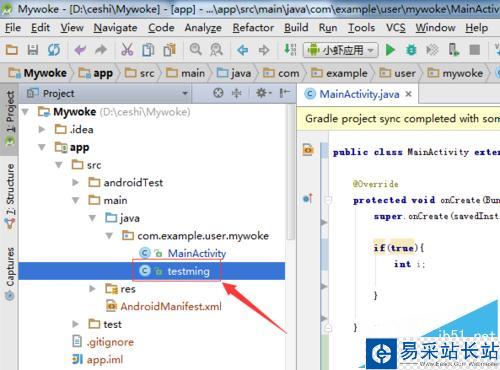
Task: Click Attach debugger to process icon
Action: coord(453,50)
